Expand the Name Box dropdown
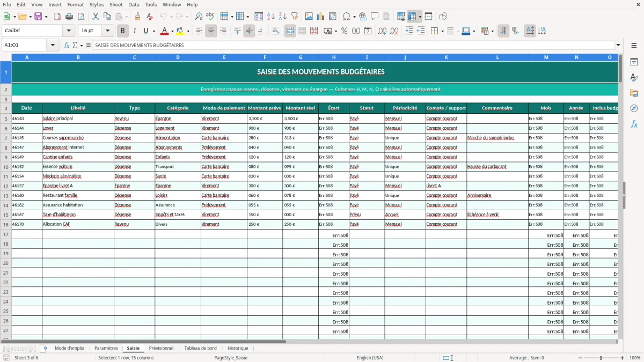 [x=53, y=46]
